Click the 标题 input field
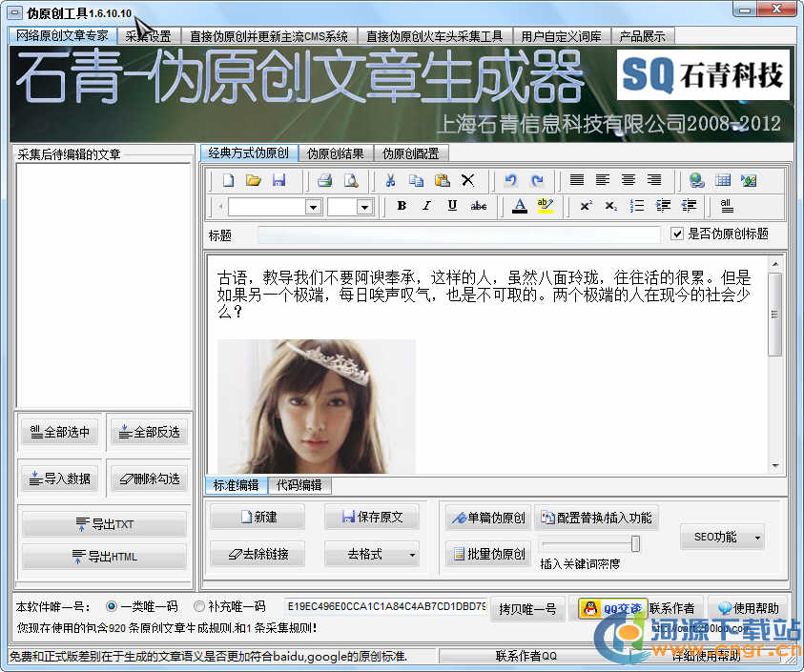 pyautogui.click(x=460, y=234)
